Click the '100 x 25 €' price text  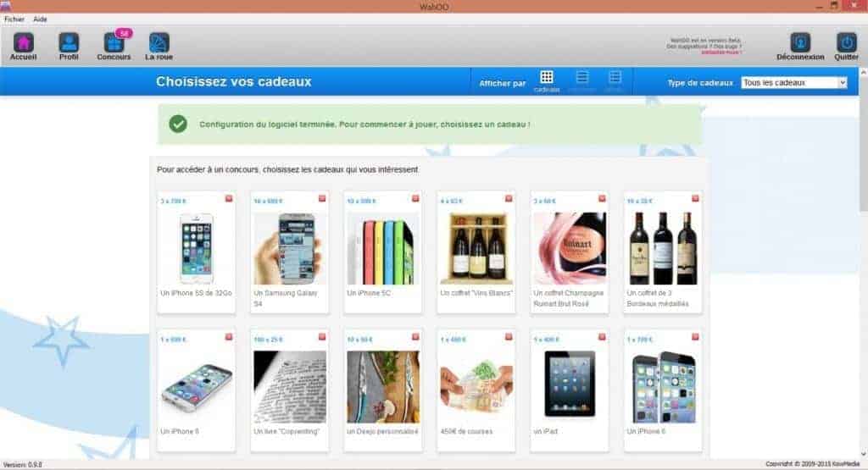[268, 340]
